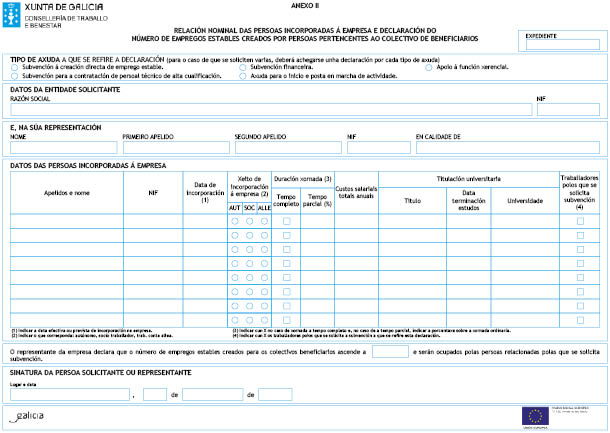
Task: Select subvention for 'persoal técnico de alta cualificación'
Action: pos(15,74)
